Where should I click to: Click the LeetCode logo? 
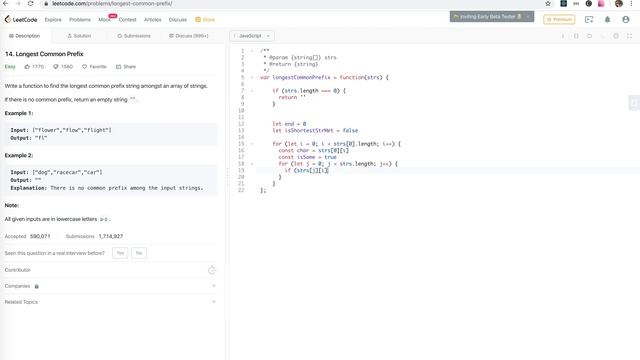click(21, 19)
